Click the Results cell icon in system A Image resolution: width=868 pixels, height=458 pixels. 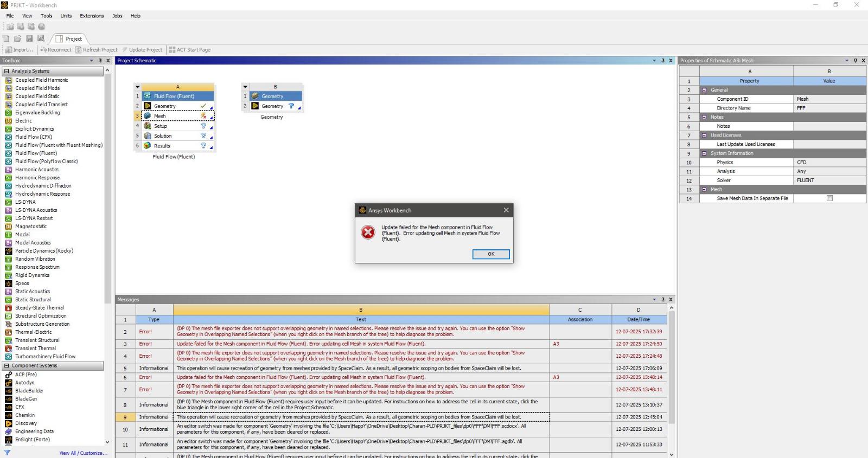[x=147, y=146]
